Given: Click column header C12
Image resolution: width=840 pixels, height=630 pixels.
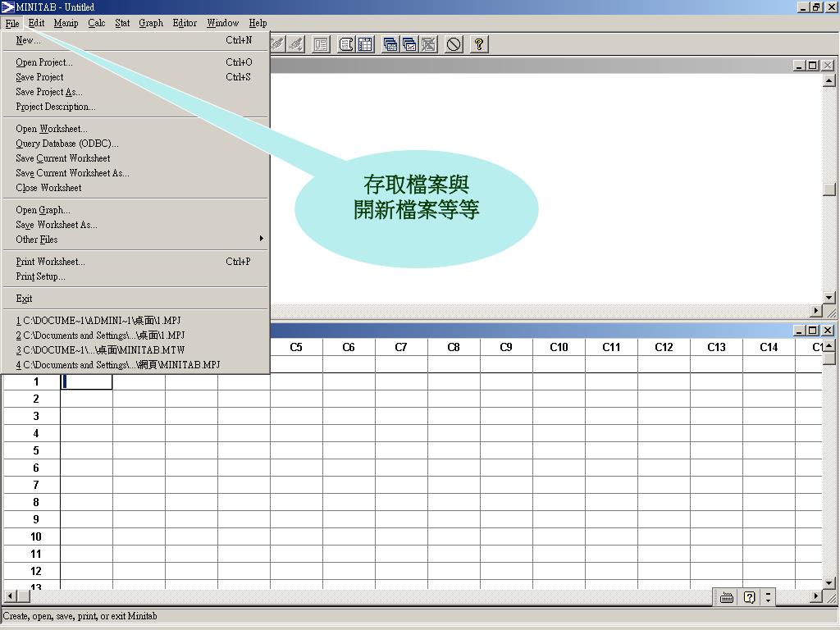Looking at the screenshot, I should pyautogui.click(x=664, y=347).
